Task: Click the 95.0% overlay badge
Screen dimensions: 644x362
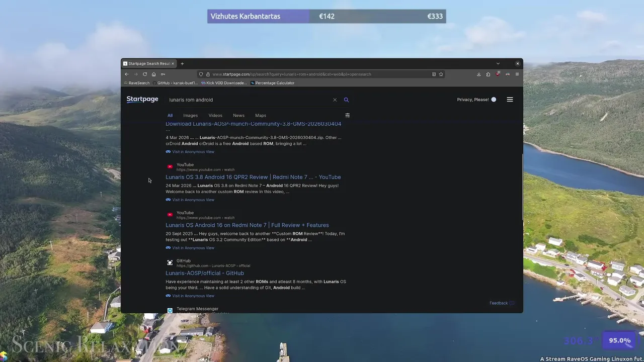Action: (x=619, y=340)
